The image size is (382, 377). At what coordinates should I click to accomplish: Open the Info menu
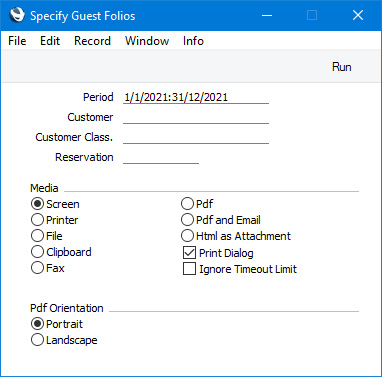point(193,41)
